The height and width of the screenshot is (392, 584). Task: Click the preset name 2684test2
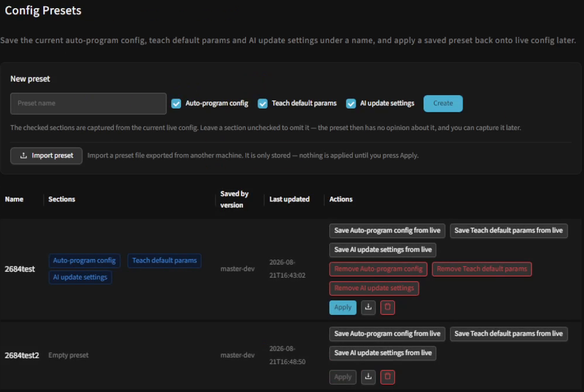pyautogui.click(x=22, y=355)
